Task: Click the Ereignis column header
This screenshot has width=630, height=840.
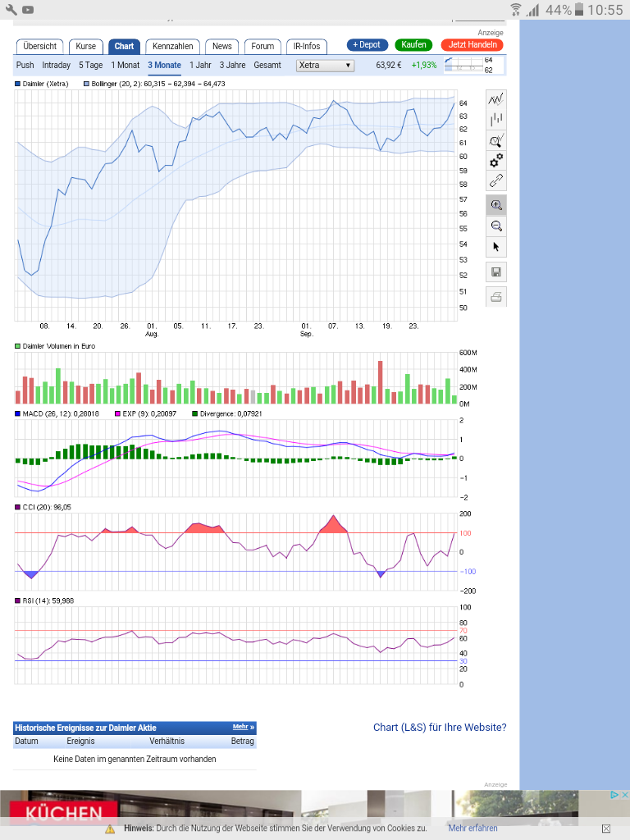Action: click(x=80, y=742)
